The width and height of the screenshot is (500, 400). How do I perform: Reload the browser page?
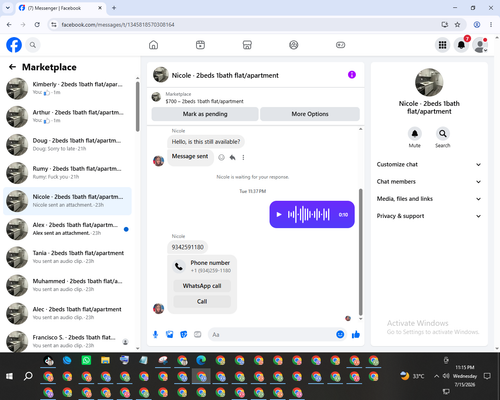(x=37, y=24)
